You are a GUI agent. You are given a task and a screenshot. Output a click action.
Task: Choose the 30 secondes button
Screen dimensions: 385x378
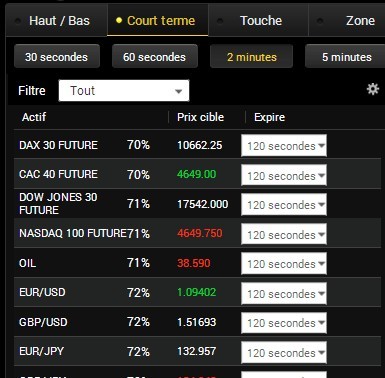click(57, 57)
